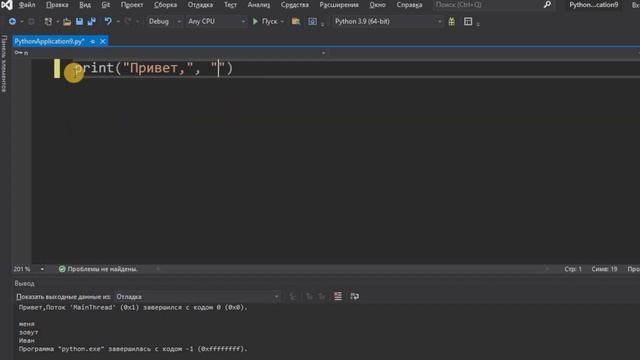The height and width of the screenshot is (360, 640).
Task: Click the redo arrow icon
Action: pos(128,21)
